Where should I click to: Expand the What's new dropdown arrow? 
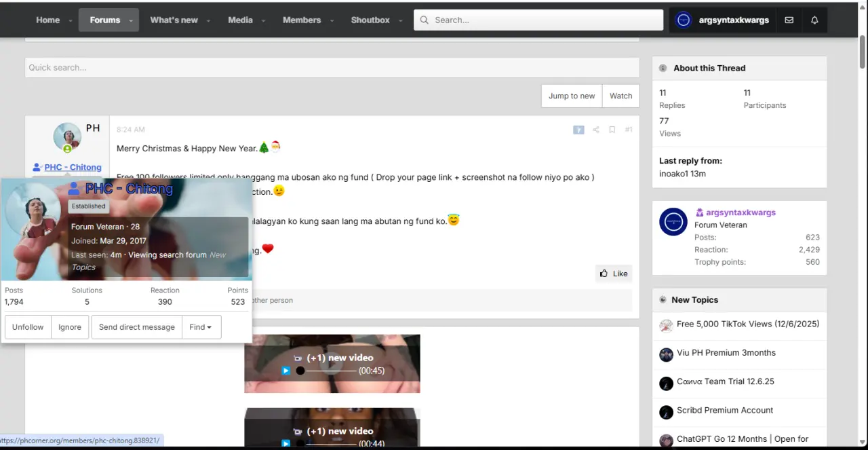pyautogui.click(x=209, y=20)
